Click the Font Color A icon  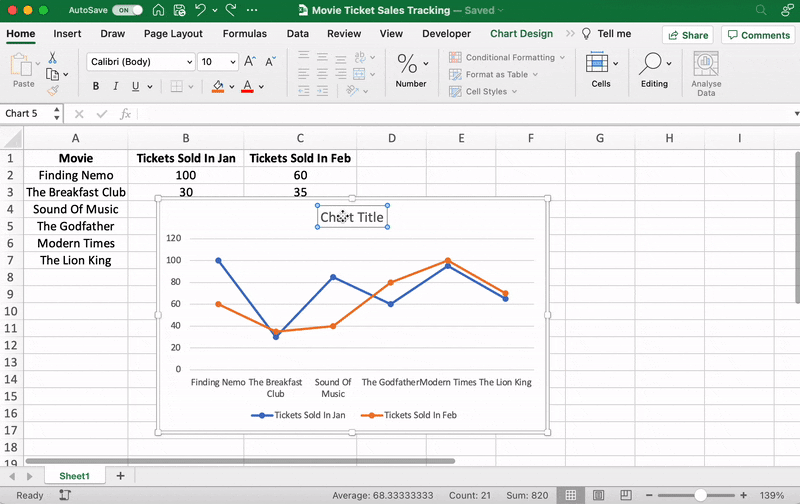247,87
